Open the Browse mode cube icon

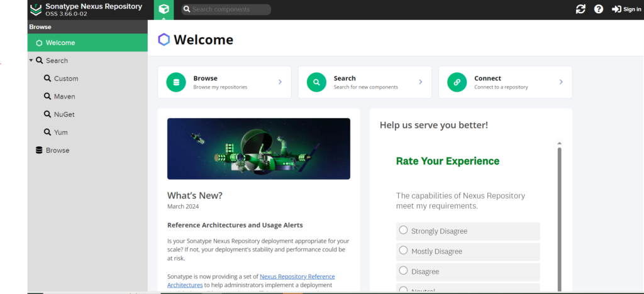(164, 9)
